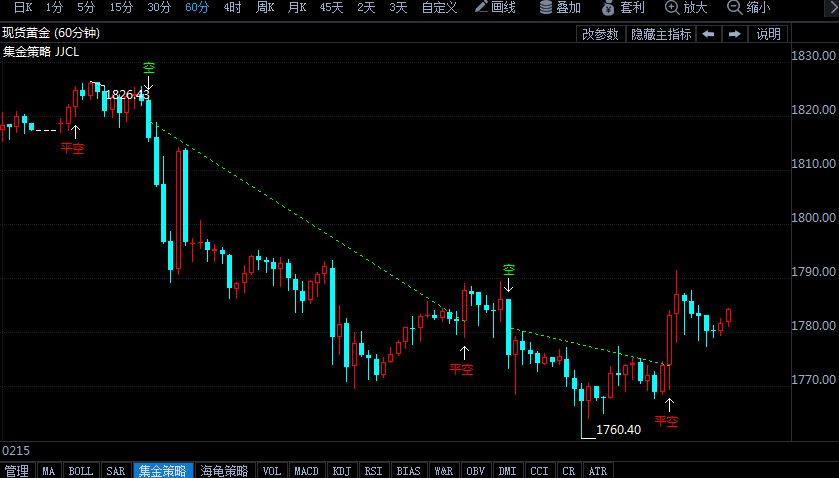Select the BIAS indicator tab
The height and width of the screenshot is (478, 839).
click(x=408, y=471)
